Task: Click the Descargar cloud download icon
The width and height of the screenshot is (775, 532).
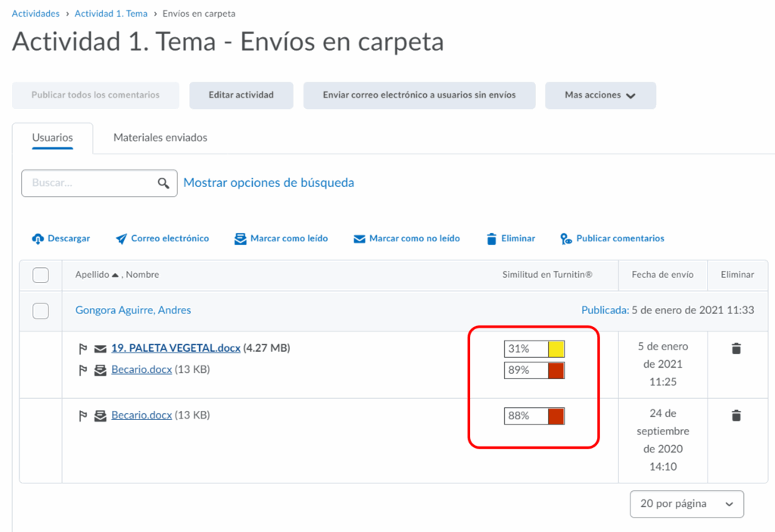Action: point(38,238)
